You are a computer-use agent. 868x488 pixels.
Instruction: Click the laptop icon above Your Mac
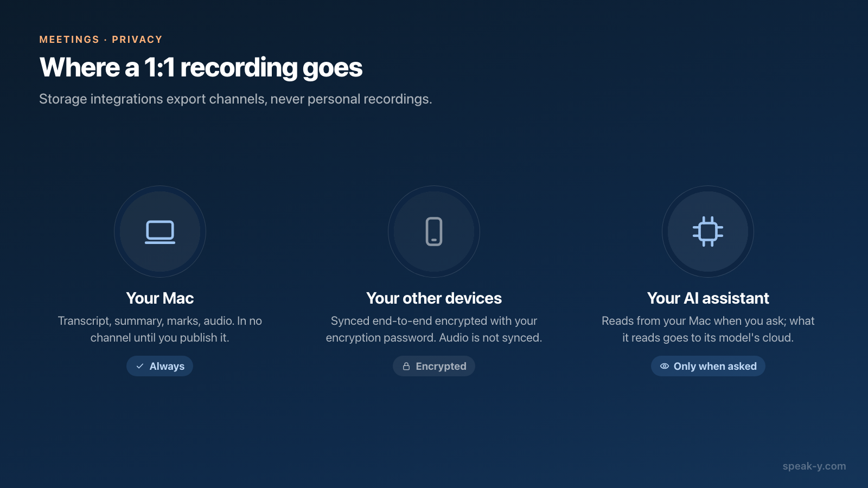(160, 232)
